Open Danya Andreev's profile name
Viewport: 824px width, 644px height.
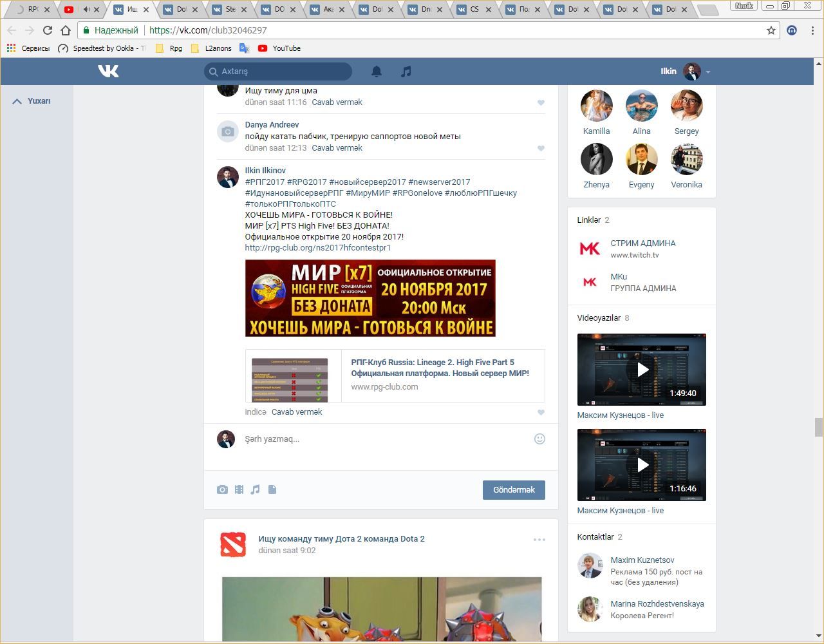272,125
